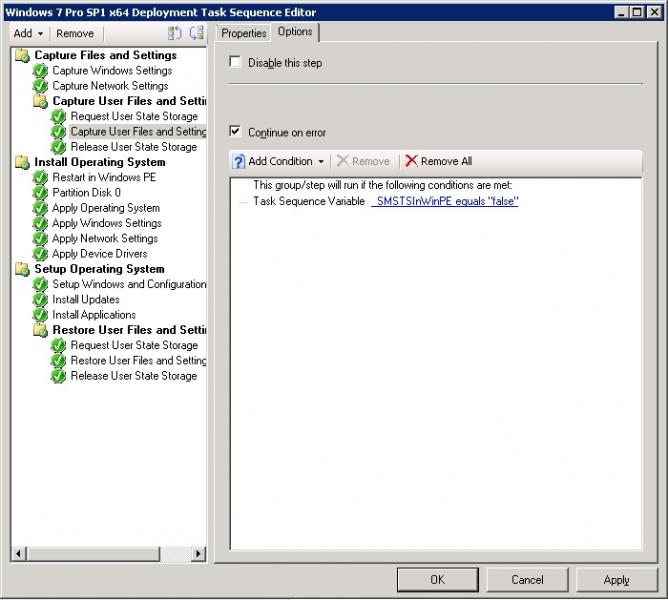Screen dimensions: 668x600
Task: Select the Capture Files and Settings group folder
Action: point(105,55)
